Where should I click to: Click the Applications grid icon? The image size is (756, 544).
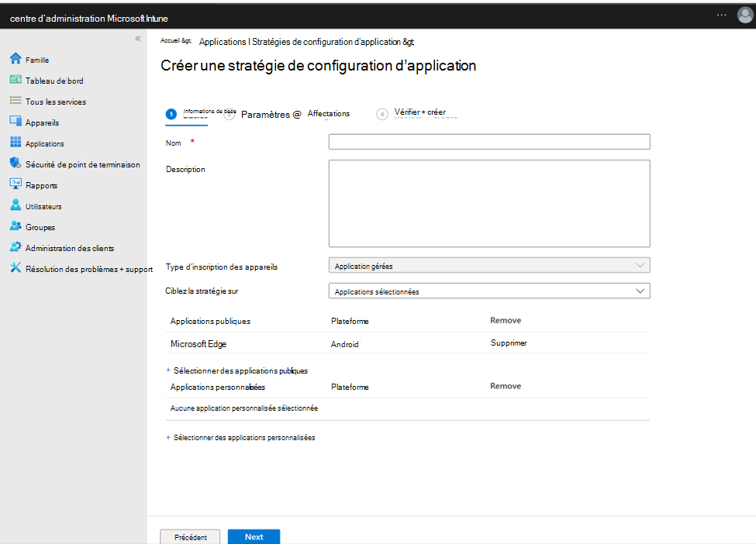[x=16, y=142]
